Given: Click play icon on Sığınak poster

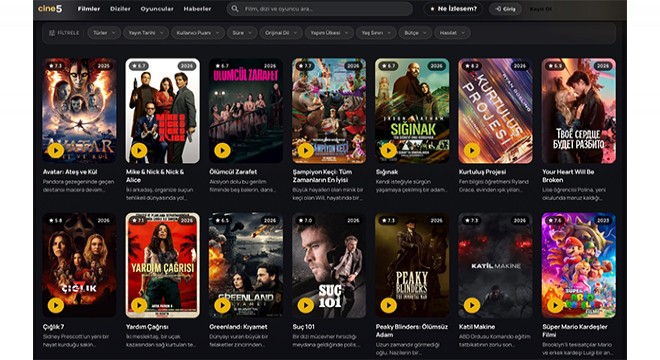Looking at the screenshot, I should point(389,150).
